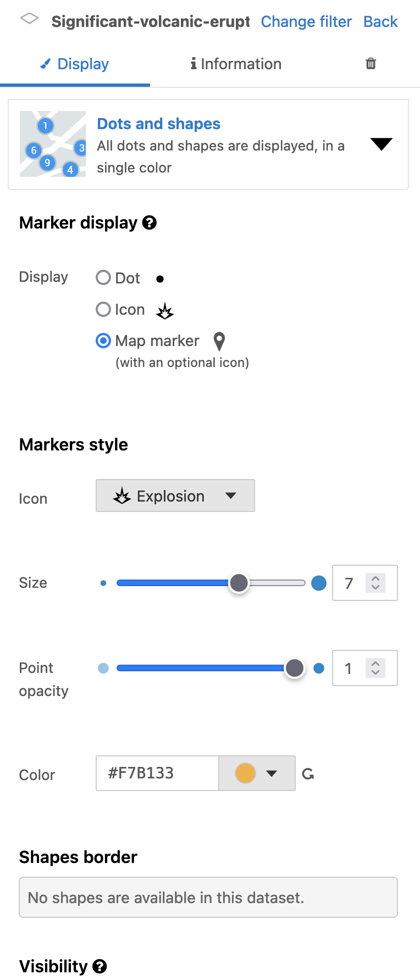
Task: Reset color with the circular arrow icon
Action: tap(308, 774)
